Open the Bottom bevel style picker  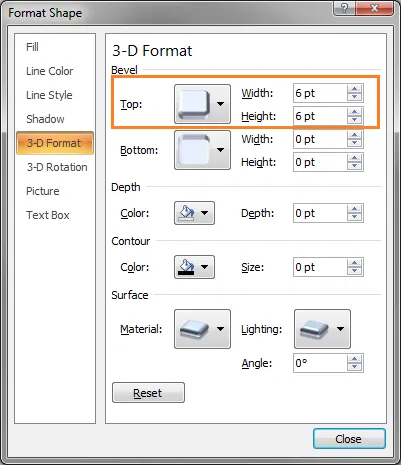click(202, 150)
